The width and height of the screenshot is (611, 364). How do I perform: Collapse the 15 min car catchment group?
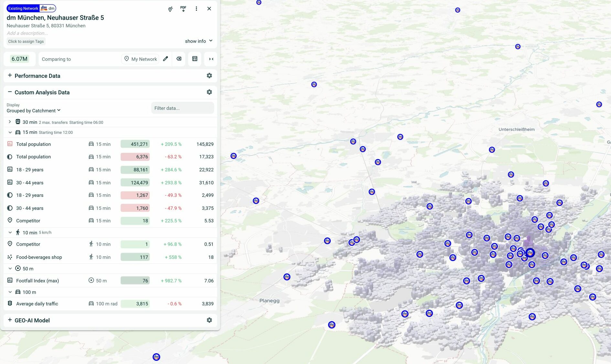coord(10,132)
